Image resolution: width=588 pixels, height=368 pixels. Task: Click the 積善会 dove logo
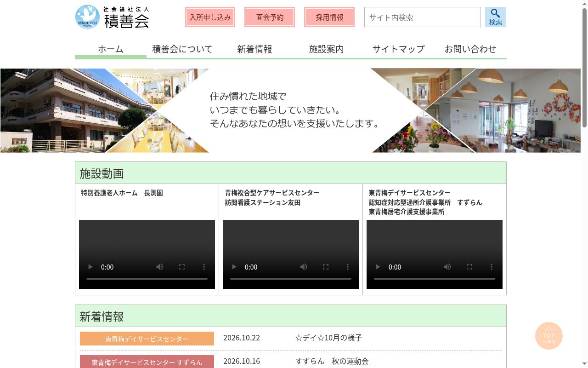tap(112, 17)
